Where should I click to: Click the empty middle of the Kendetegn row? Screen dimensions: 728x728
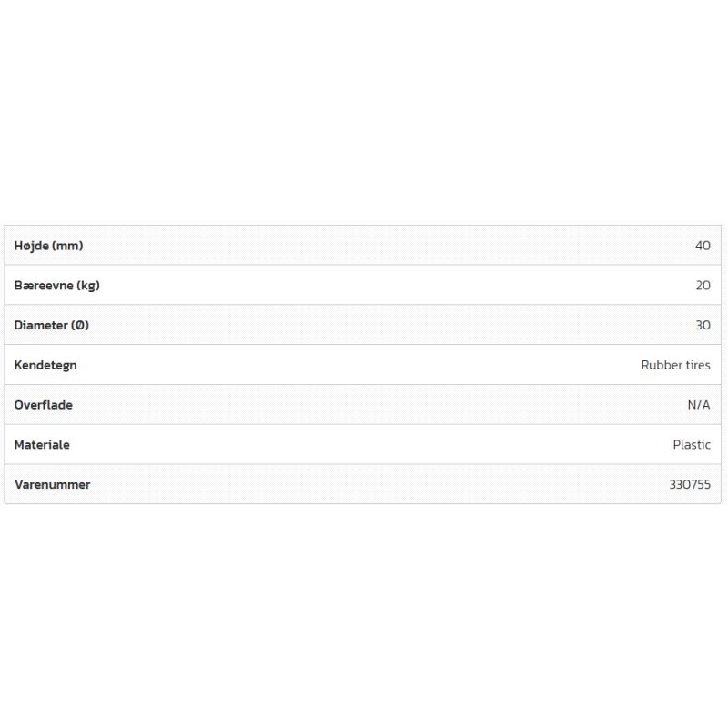pos(364,365)
